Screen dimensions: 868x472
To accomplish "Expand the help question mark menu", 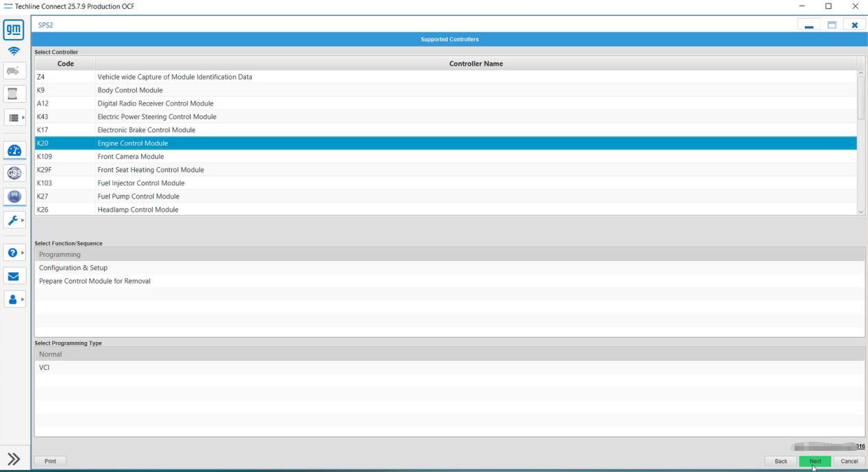I will coord(14,253).
